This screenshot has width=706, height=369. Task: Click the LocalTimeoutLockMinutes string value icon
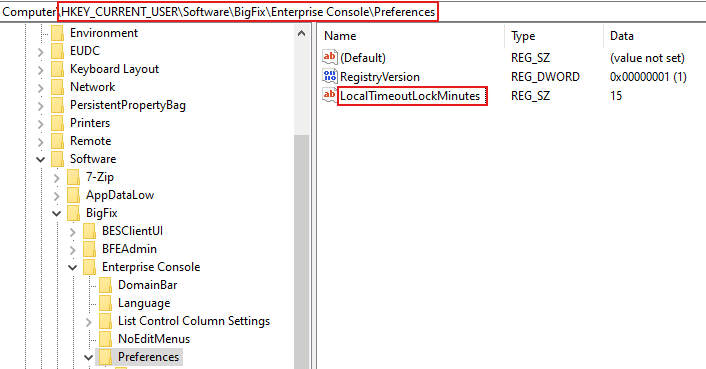click(x=330, y=95)
